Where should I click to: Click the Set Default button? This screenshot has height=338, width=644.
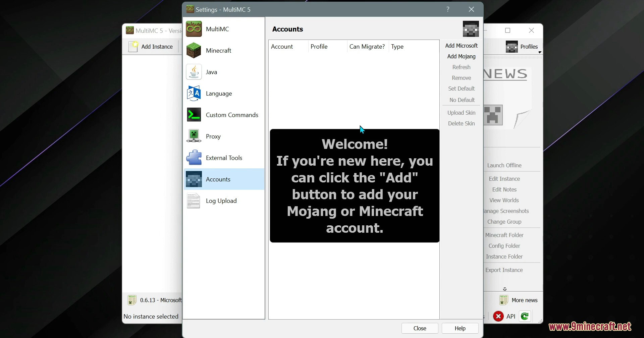click(461, 89)
